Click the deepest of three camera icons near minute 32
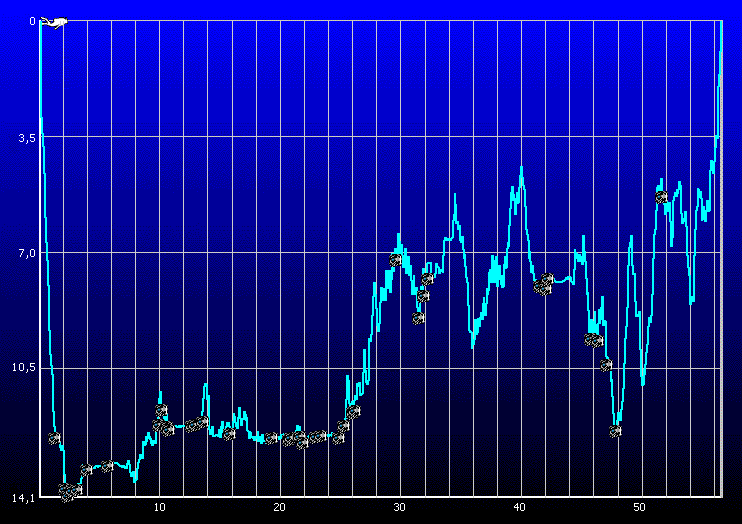This screenshot has height=524, width=742. point(418,318)
